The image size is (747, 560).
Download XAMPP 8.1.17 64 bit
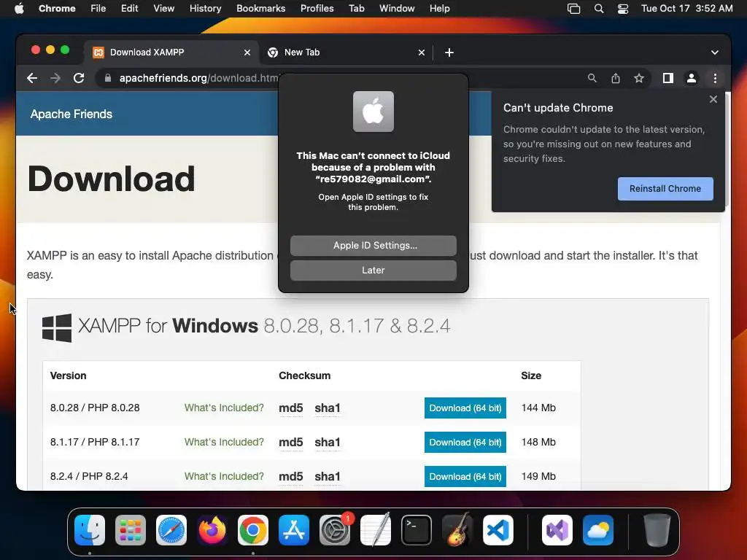pyautogui.click(x=465, y=443)
